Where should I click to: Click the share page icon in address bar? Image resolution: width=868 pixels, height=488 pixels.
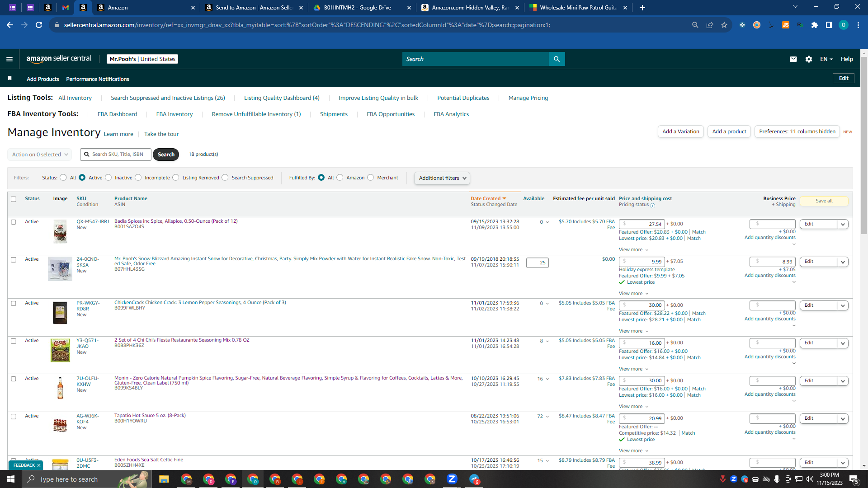pos(710,25)
